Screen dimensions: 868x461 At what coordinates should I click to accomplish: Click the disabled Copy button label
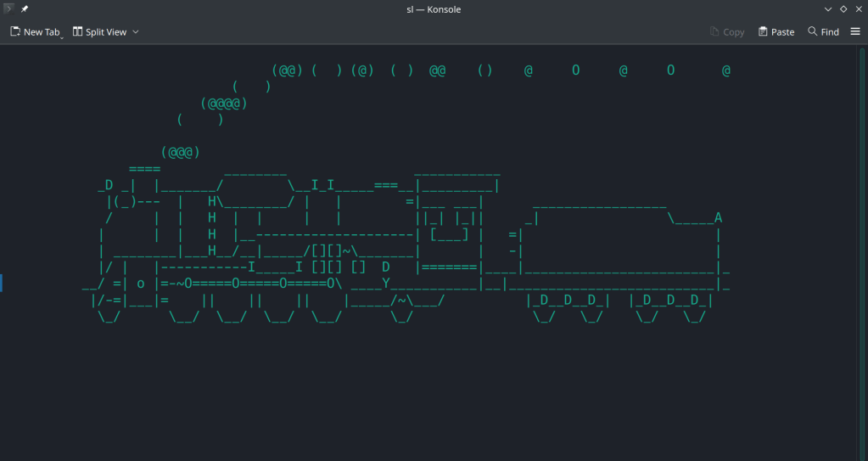pos(733,32)
